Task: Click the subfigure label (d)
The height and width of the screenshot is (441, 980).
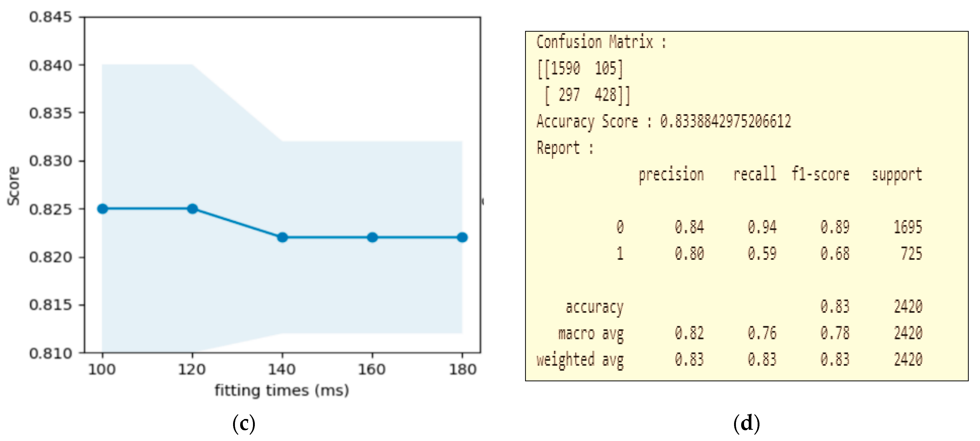Action: (746, 423)
